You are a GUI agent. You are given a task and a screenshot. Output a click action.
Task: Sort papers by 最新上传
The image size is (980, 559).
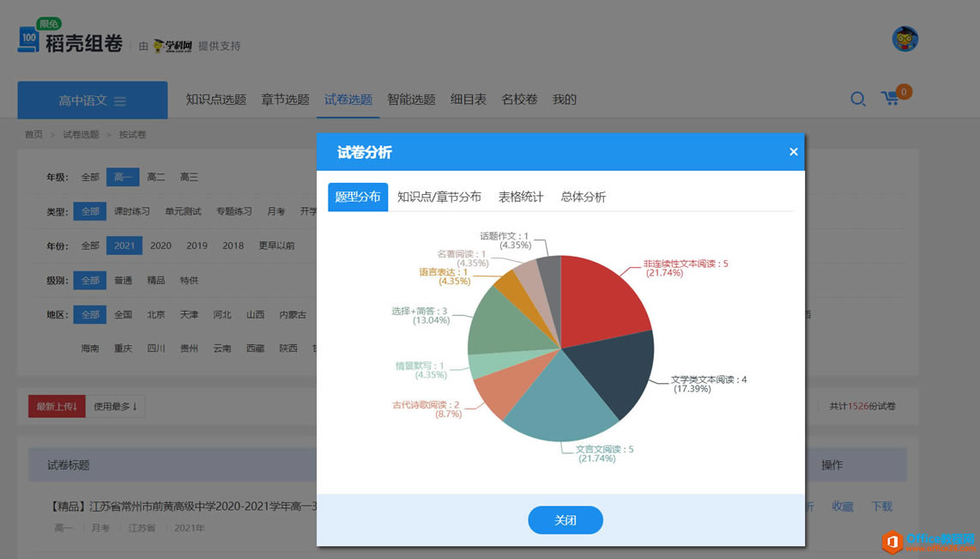click(57, 406)
